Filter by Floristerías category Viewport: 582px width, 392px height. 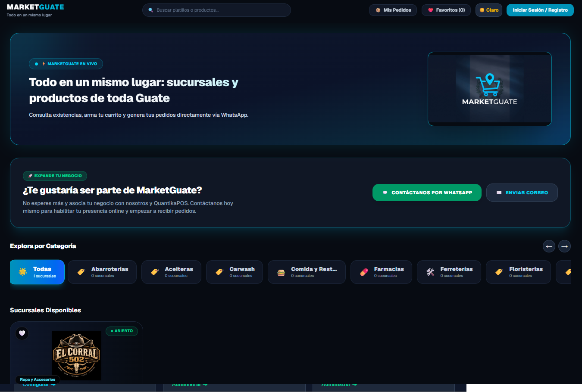point(518,272)
